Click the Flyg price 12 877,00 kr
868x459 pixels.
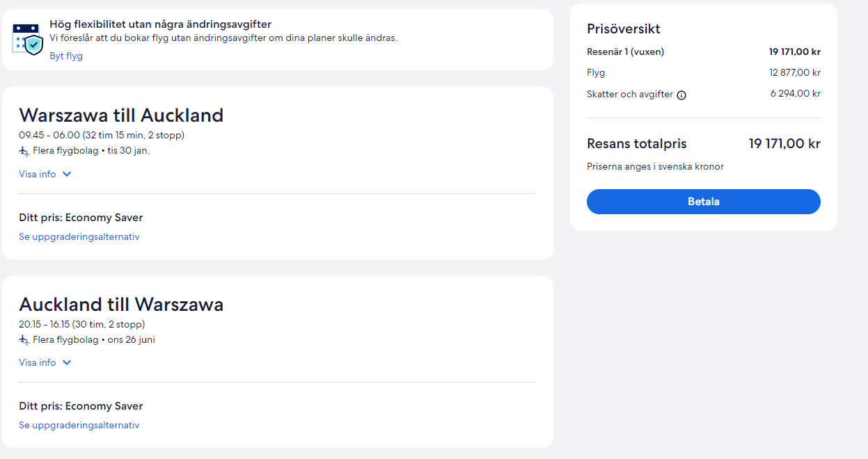click(795, 73)
